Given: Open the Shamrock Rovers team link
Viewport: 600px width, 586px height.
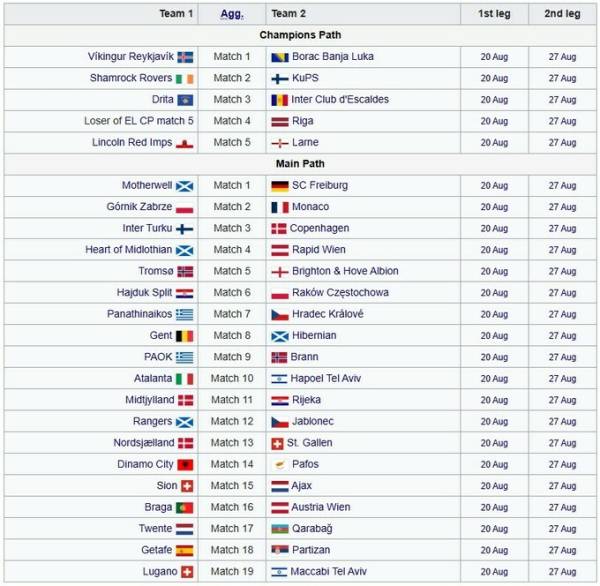Looking at the screenshot, I should click(131, 78).
